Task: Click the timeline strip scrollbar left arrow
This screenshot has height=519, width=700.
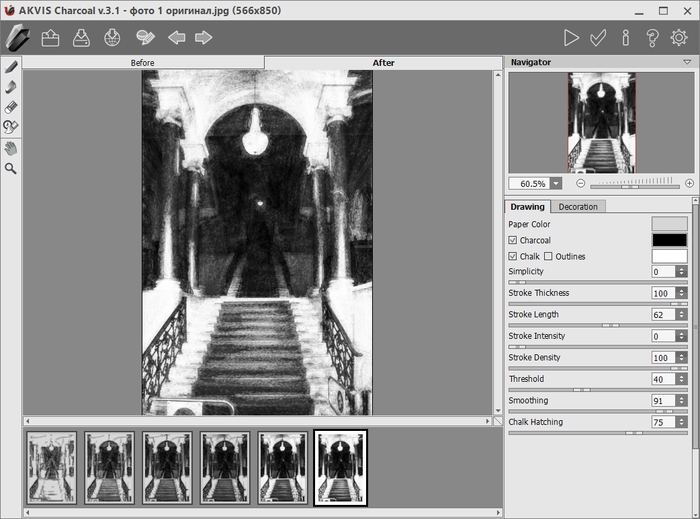Action: click(28, 513)
